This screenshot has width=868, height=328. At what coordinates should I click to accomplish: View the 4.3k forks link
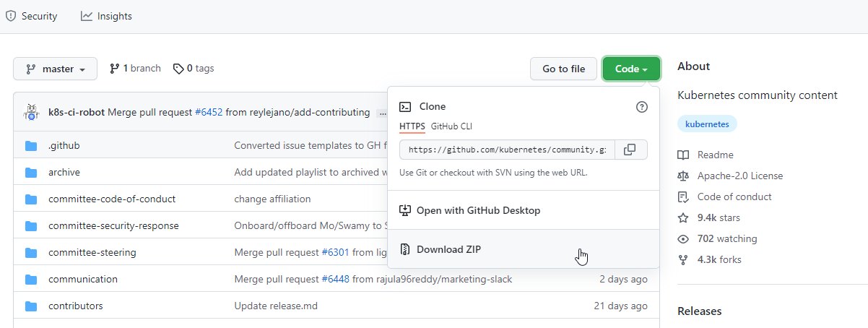719,259
